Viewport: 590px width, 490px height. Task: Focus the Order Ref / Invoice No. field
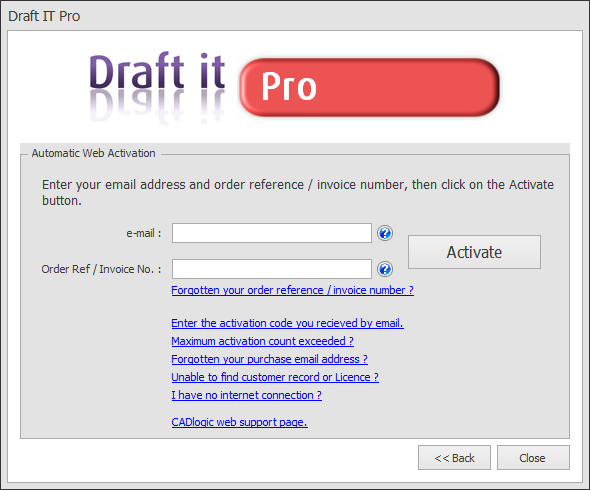point(272,269)
